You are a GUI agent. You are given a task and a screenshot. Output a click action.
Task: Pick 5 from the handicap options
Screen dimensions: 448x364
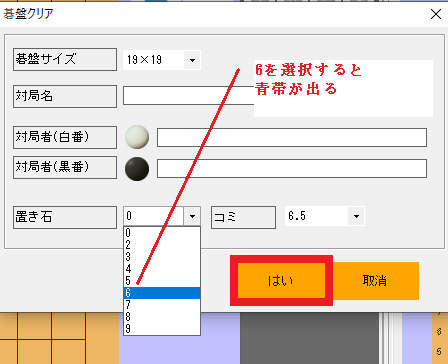(162, 281)
